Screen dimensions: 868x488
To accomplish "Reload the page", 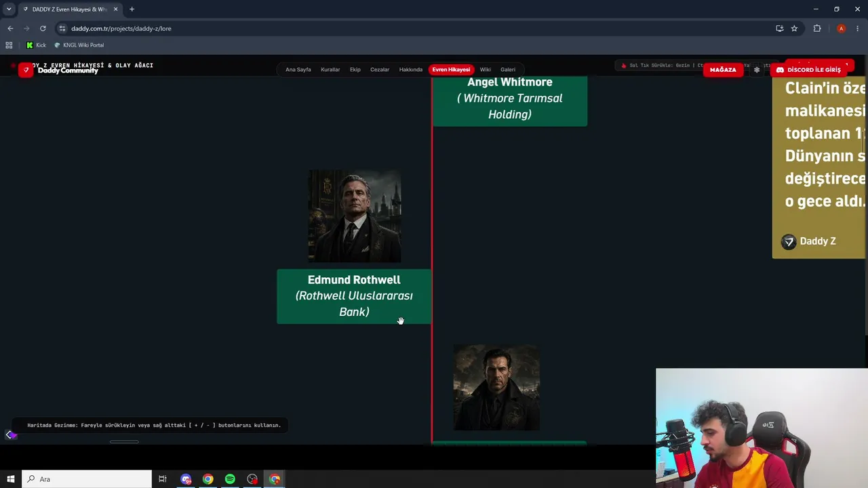I will coord(43,28).
